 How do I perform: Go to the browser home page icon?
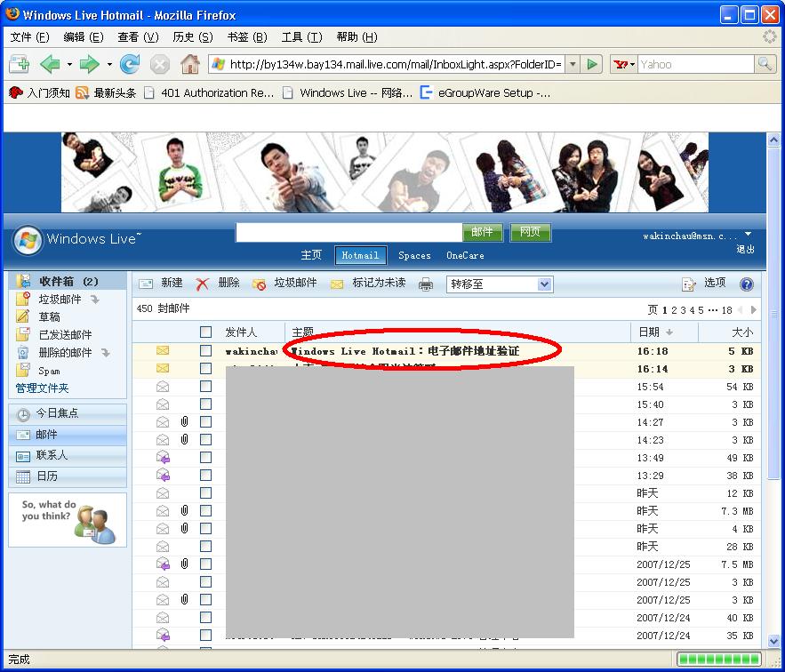coord(190,64)
